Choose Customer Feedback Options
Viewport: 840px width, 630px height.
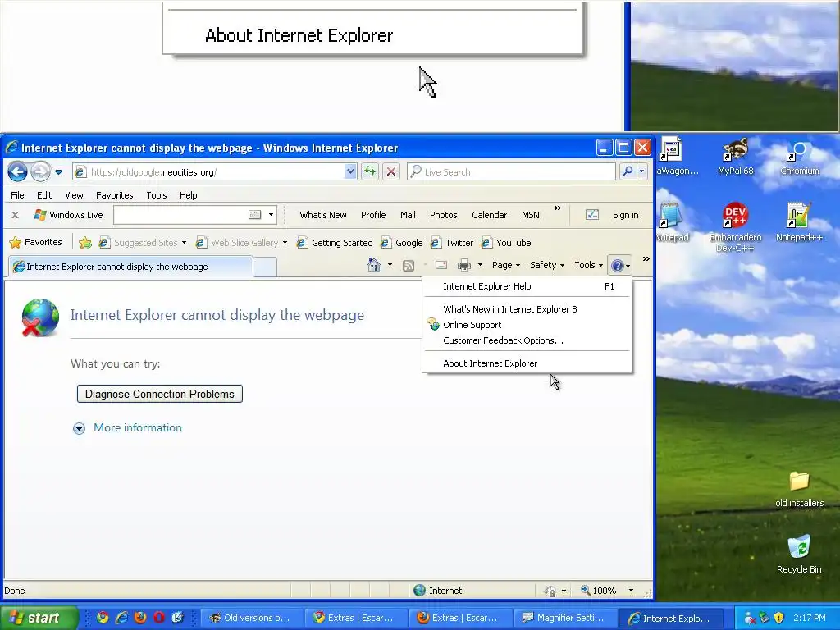[527, 340]
